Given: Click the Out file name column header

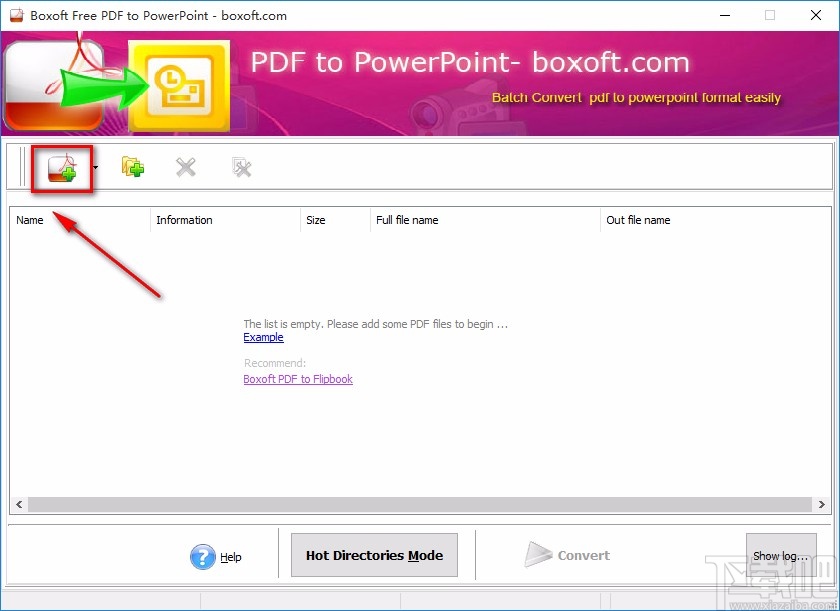Looking at the screenshot, I should coord(715,220).
